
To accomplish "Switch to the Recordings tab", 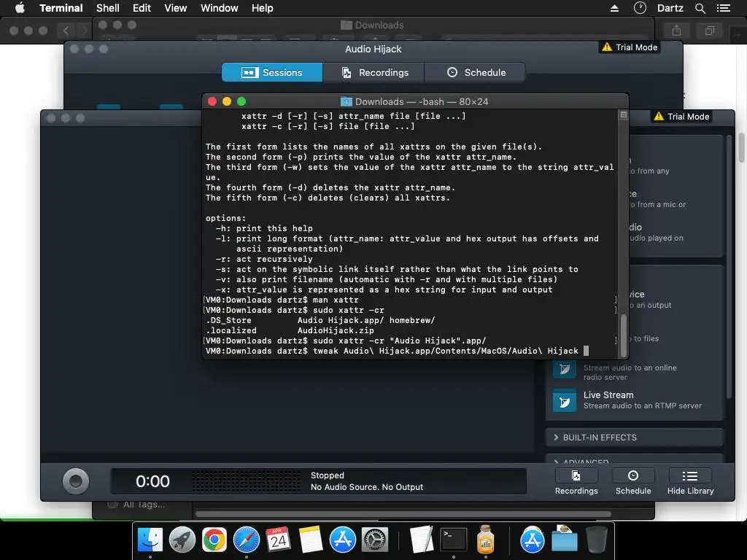I will pos(373,72).
